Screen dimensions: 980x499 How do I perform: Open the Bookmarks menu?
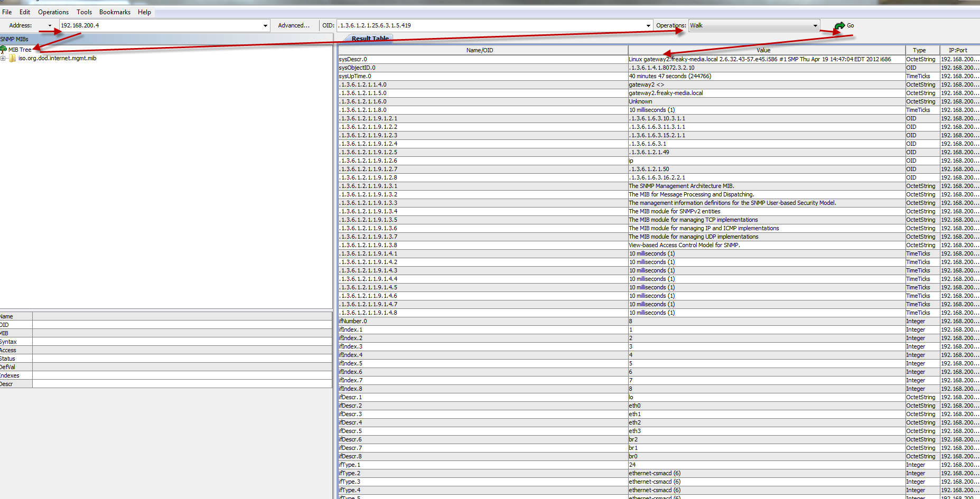115,12
